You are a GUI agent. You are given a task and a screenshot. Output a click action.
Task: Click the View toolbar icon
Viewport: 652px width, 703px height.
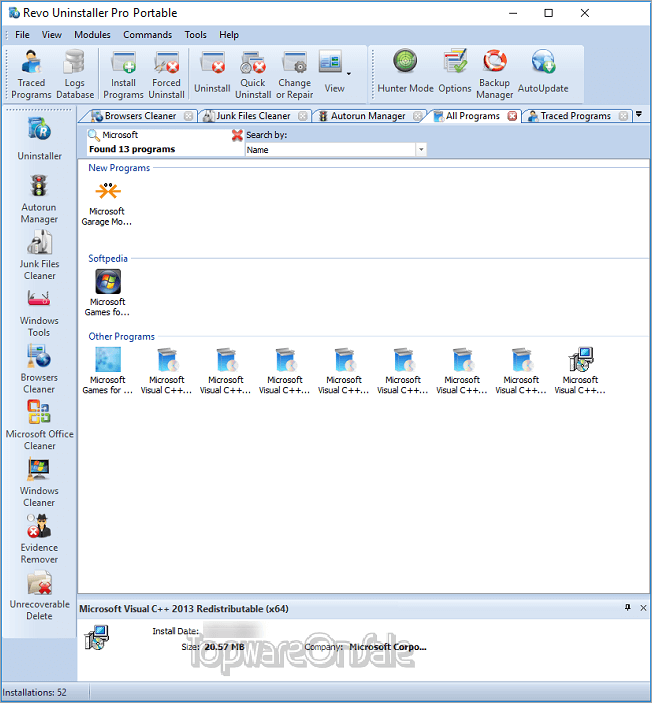coord(333,72)
